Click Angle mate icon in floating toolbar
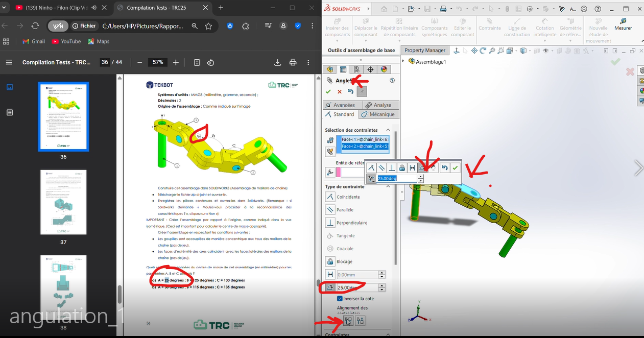Viewport: 644px width, 338px height. click(x=423, y=167)
